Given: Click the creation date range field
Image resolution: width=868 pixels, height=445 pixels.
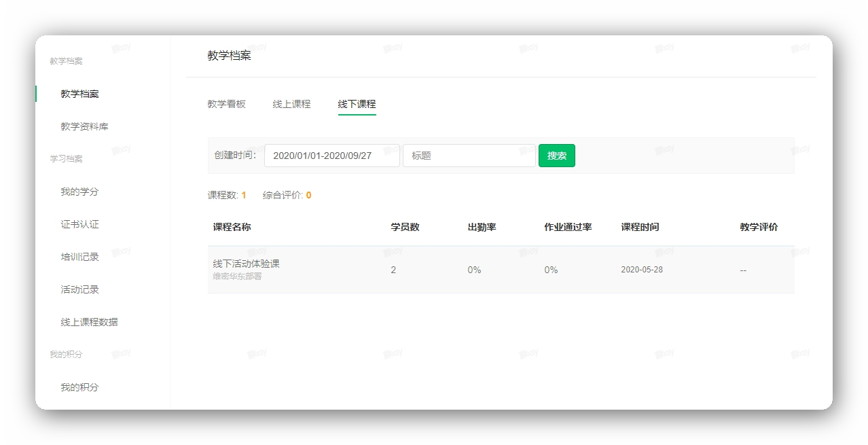Looking at the screenshot, I should 331,155.
